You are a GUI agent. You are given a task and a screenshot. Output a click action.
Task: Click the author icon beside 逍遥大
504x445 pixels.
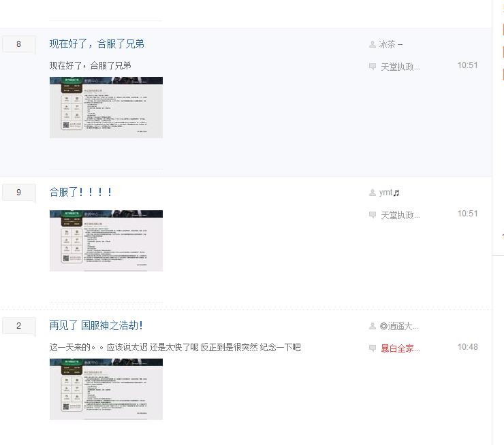[x=372, y=327]
